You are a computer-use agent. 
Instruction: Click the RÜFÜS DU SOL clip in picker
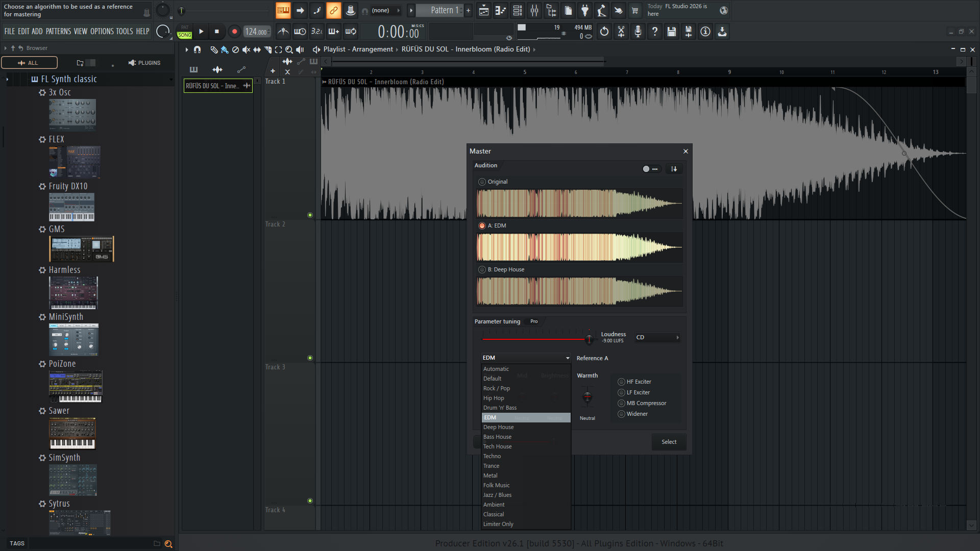pos(218,86)
